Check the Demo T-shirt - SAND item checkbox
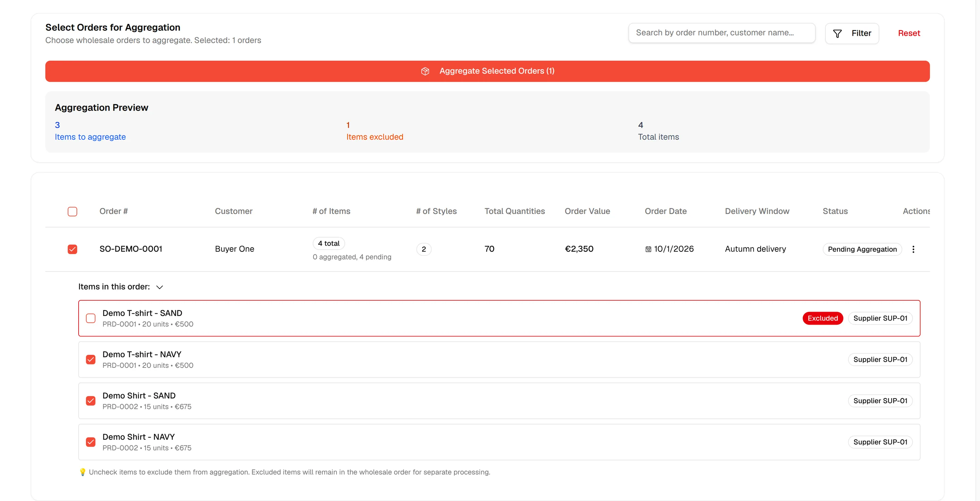This screenshot has height=501, width=980. [91, 318]
